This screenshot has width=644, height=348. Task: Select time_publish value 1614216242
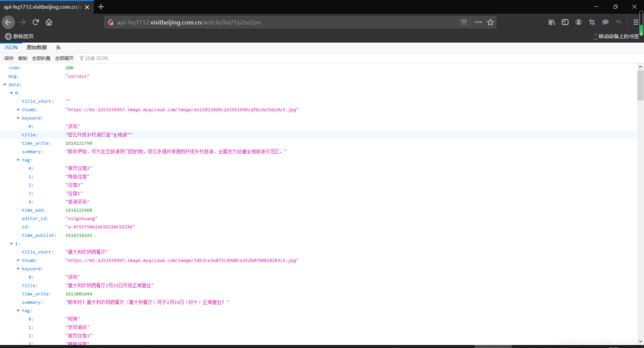[x=79, y=235]
